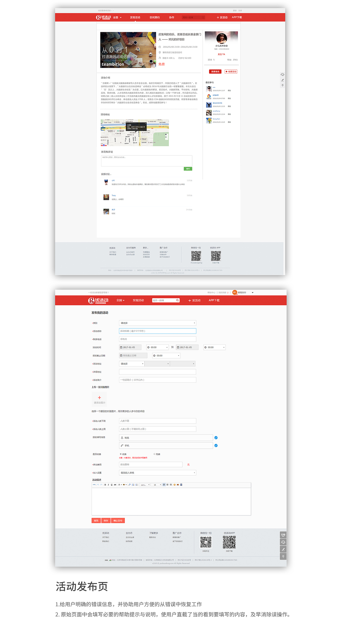Image resolution: width=337 pixels, height=644 pixels.
Task: Click the 关注 TA link
Action: pos(221,54)
